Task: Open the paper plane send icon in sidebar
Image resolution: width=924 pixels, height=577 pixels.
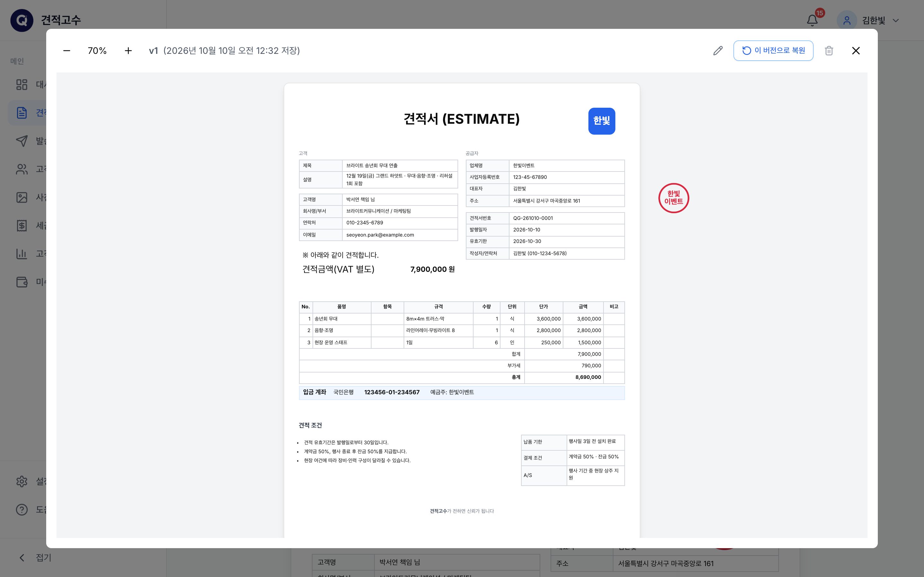Action: coord(22,141)
